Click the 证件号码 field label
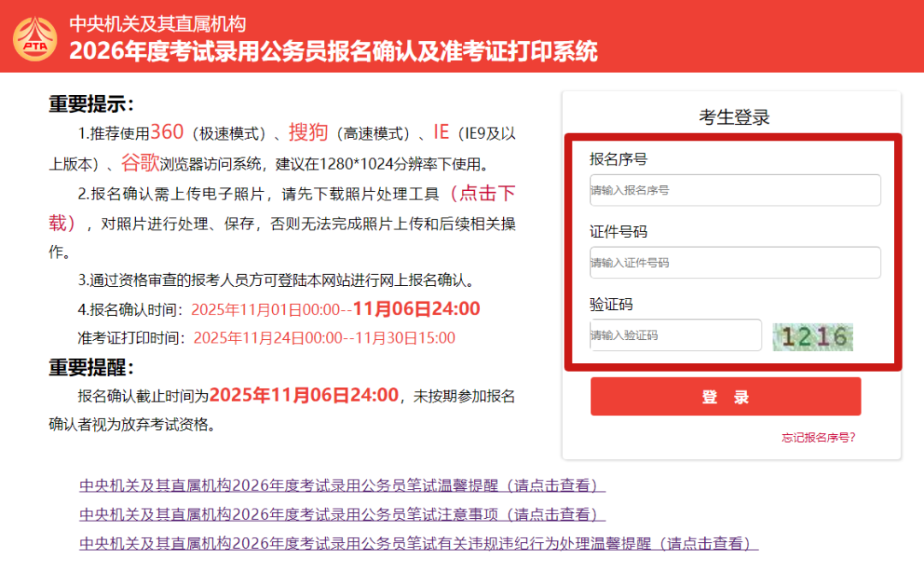The image size is (924, 572). coord(618,231)
